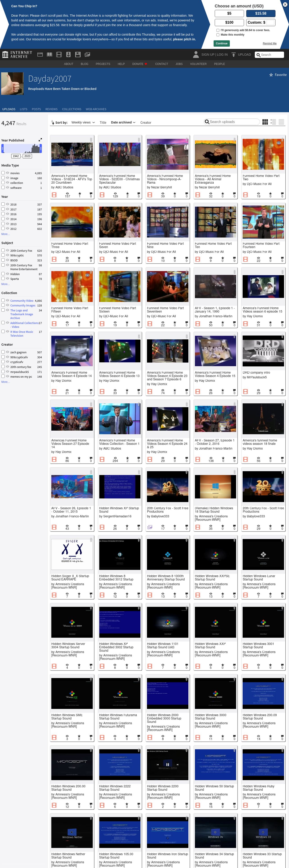Click movie icon on Hidden Windows XP Startup card
Viewport: 289px width, 868px height.
click(x=102, y=527)
